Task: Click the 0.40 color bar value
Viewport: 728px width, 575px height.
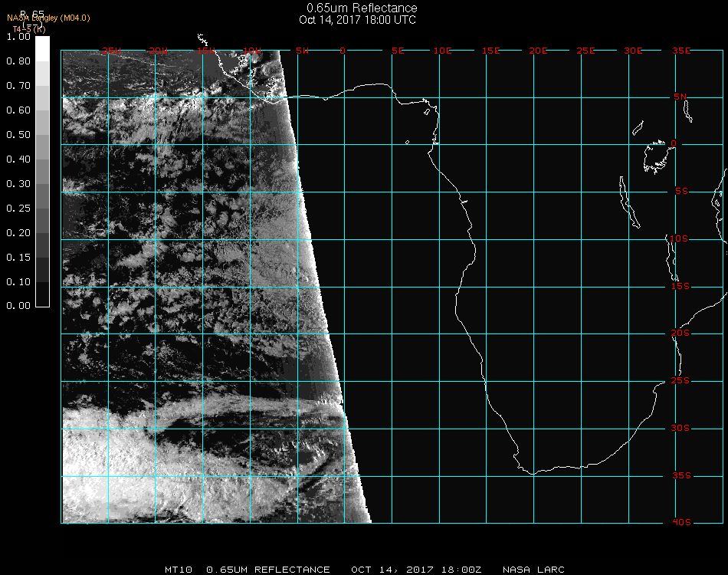Action: [x=18, y=159]
